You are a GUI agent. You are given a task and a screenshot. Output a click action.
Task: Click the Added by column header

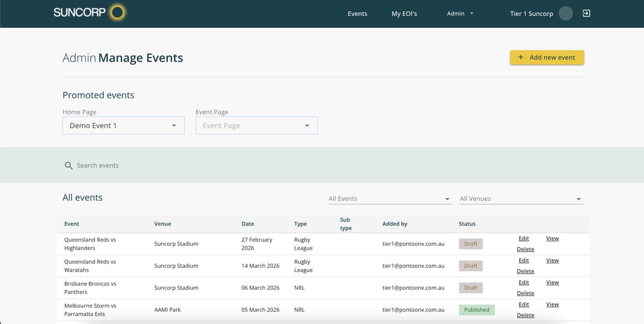395,224
